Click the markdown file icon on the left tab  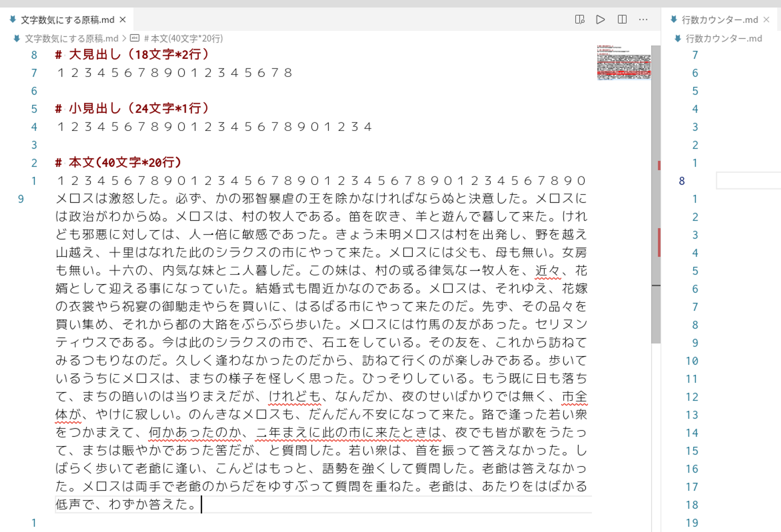coord(13,19)
